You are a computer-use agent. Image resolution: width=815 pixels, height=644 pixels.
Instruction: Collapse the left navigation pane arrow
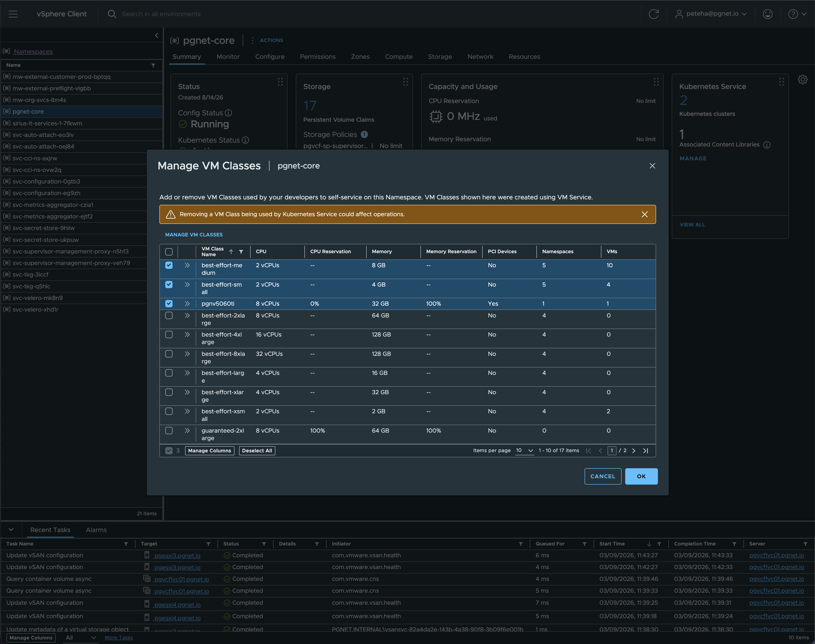coord(156,35)
